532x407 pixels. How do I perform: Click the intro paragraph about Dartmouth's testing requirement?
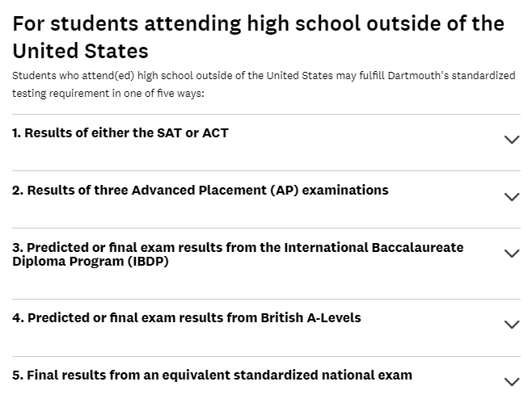tap(264, 84)
